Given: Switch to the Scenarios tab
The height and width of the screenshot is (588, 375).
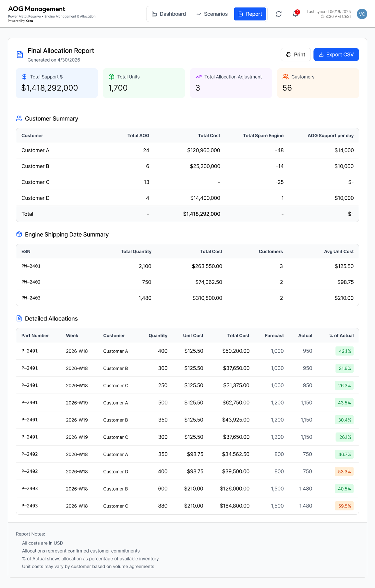Looking at the screenshot, I should coord(212,14).
